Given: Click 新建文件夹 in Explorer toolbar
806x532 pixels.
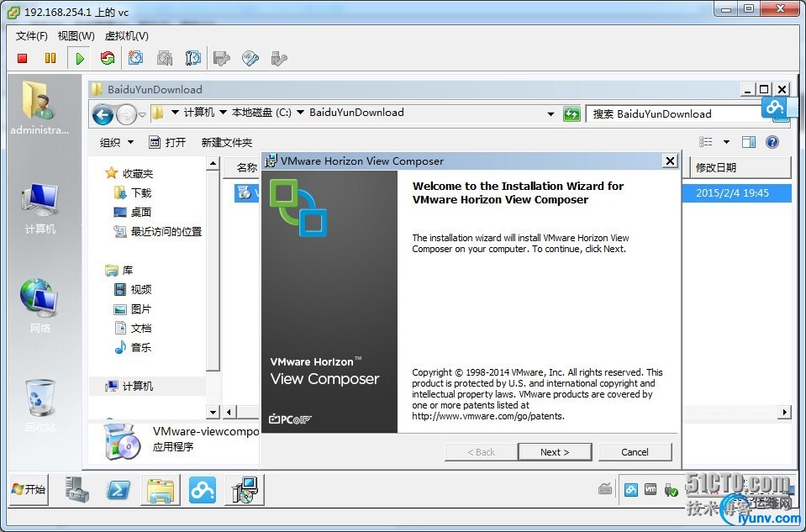Looking at the screenshot, I should click(227, 142).
